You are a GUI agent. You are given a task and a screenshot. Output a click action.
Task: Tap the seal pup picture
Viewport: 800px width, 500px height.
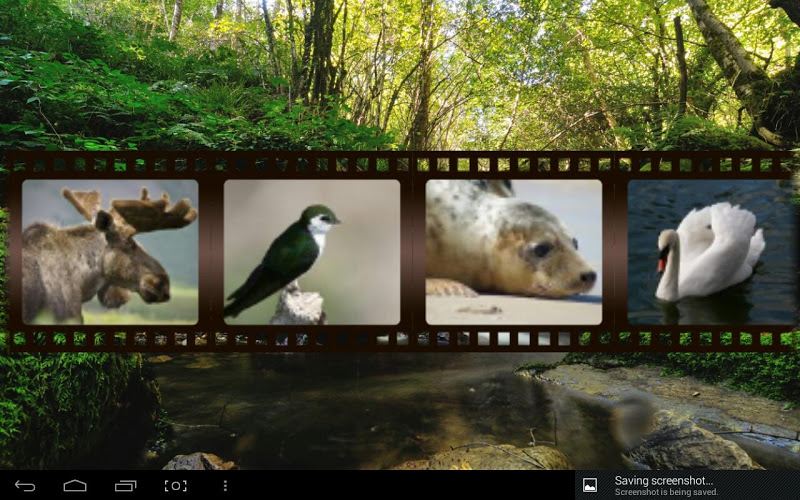(x=514, y=252)
